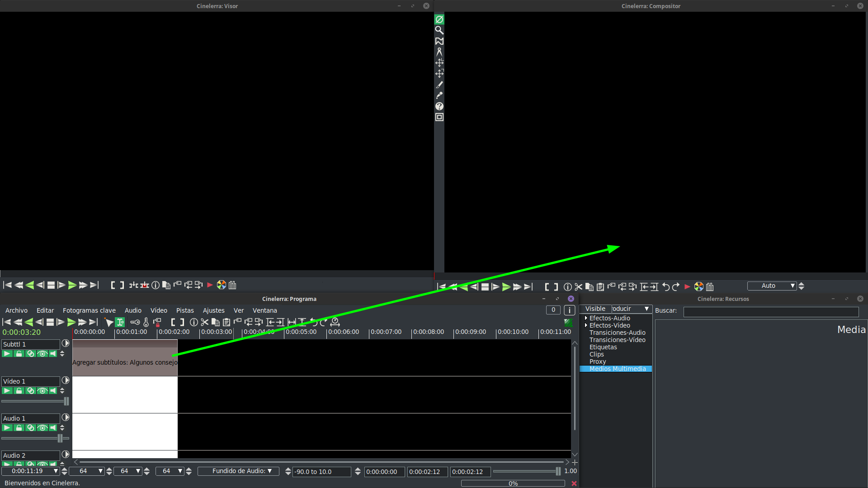Toggle lock on Subttl 1 track
868x488 pixels.
19,354
